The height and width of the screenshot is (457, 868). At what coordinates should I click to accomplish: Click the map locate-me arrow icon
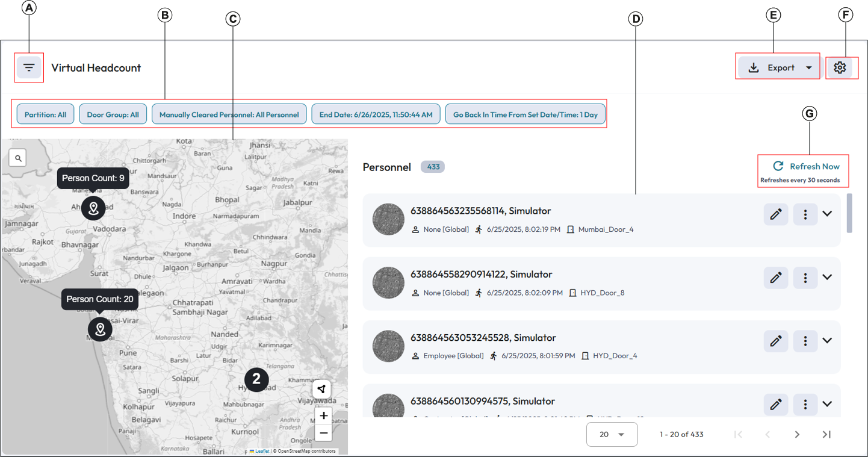coord(323,389)
